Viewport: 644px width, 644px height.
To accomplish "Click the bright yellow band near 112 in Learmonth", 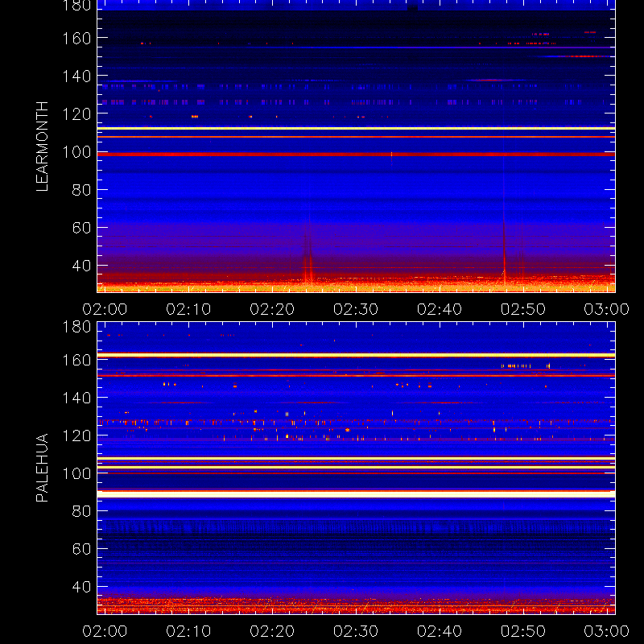I will (x=356, y=129).
